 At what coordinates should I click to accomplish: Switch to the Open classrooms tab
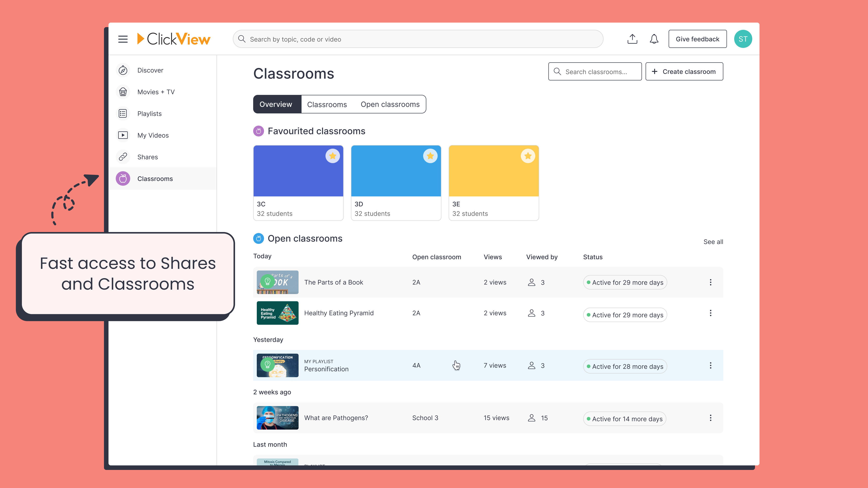click(390, 104)
